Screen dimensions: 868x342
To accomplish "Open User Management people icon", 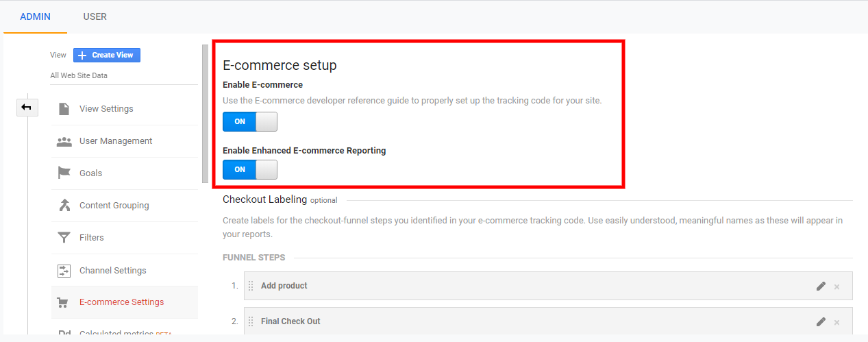I will (x=64, y=141).
